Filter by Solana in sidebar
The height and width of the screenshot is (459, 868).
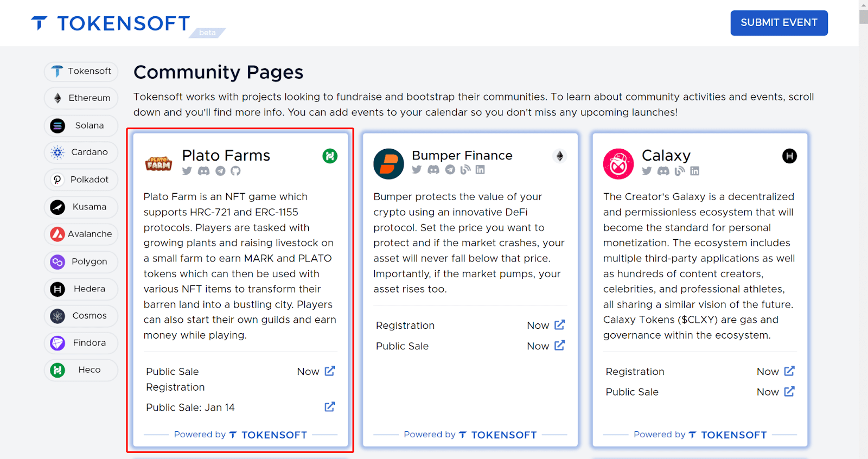coord(81,126)
